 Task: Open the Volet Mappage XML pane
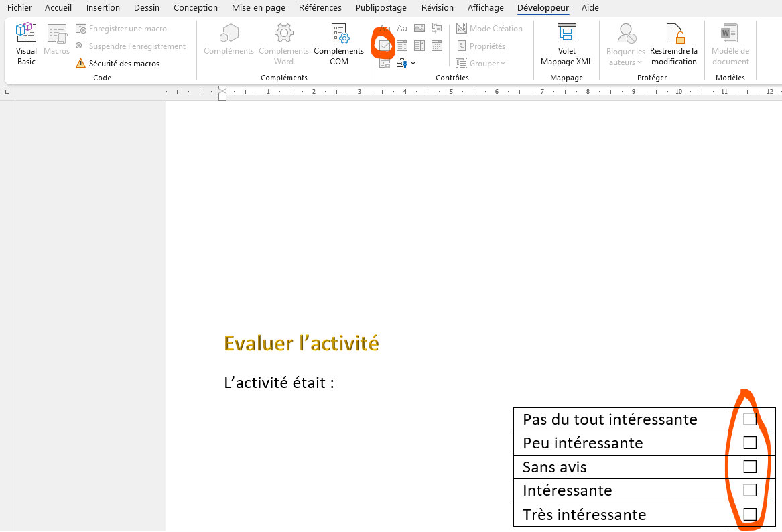(566, 44)
